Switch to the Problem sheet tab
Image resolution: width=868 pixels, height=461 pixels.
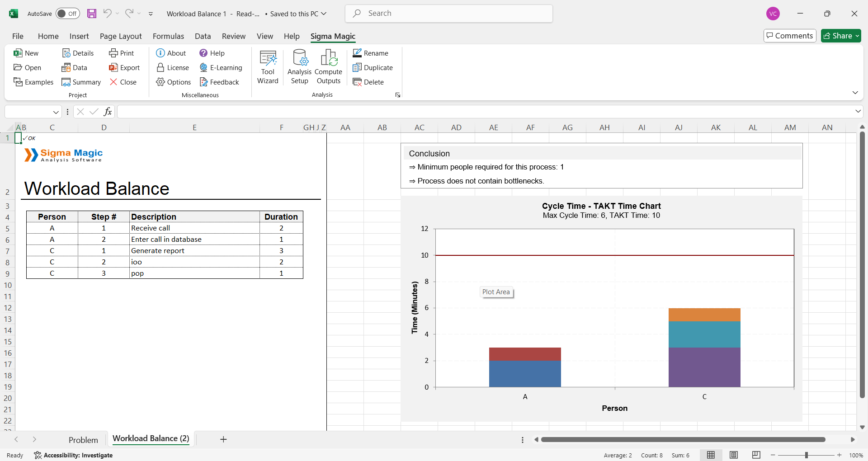(83, 440)
